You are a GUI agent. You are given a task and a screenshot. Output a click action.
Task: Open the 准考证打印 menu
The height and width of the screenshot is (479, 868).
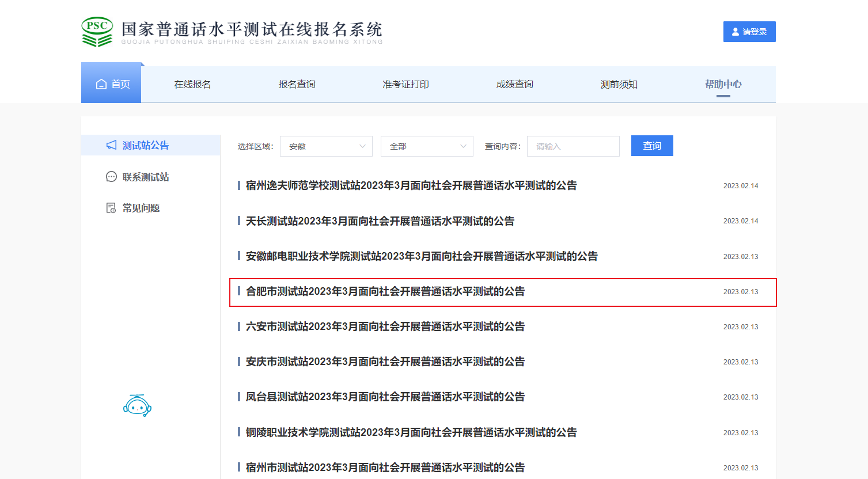pyautogui.click(x=405, y=84)
